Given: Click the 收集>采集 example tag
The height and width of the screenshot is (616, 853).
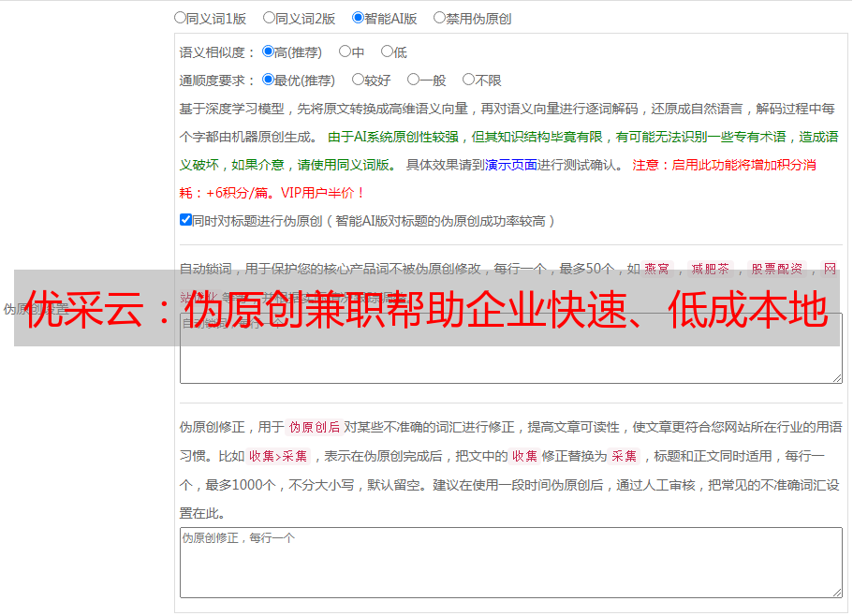Looking at the screenshot, I should 278,456.
